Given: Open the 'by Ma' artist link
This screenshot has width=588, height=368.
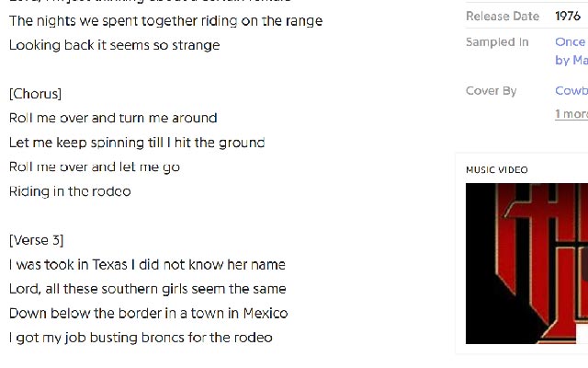Looking at the screenshot, I should click(571, 60).
